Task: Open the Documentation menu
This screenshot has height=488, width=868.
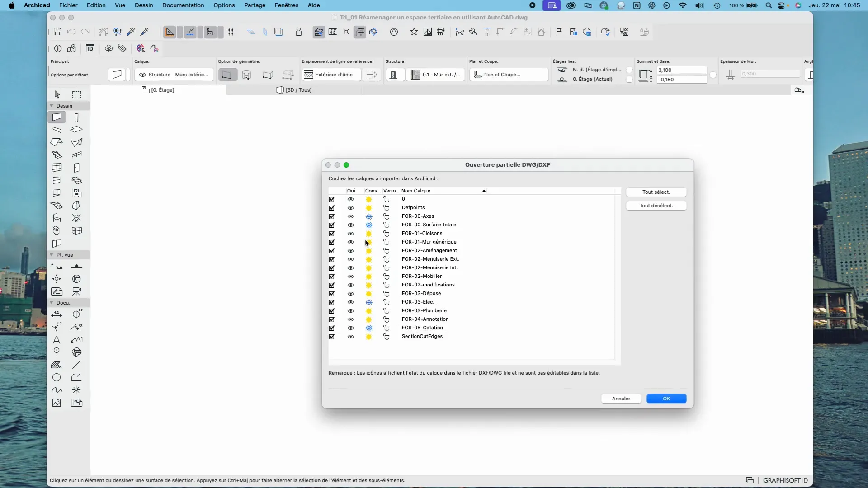Action: (183, 5)
